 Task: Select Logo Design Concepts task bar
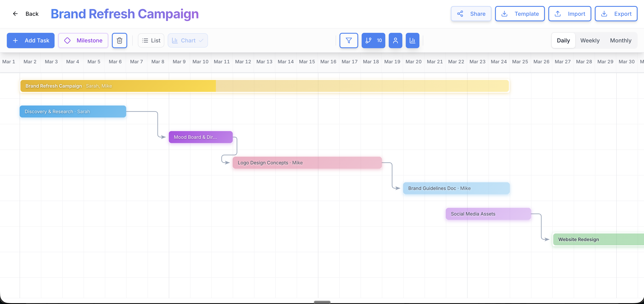click(x=307, y=163)
